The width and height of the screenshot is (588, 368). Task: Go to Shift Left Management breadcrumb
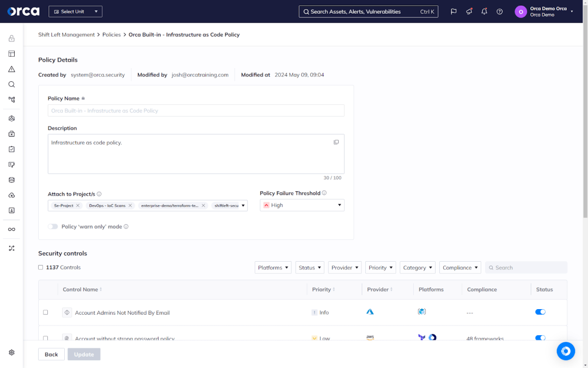coord(66,34)
